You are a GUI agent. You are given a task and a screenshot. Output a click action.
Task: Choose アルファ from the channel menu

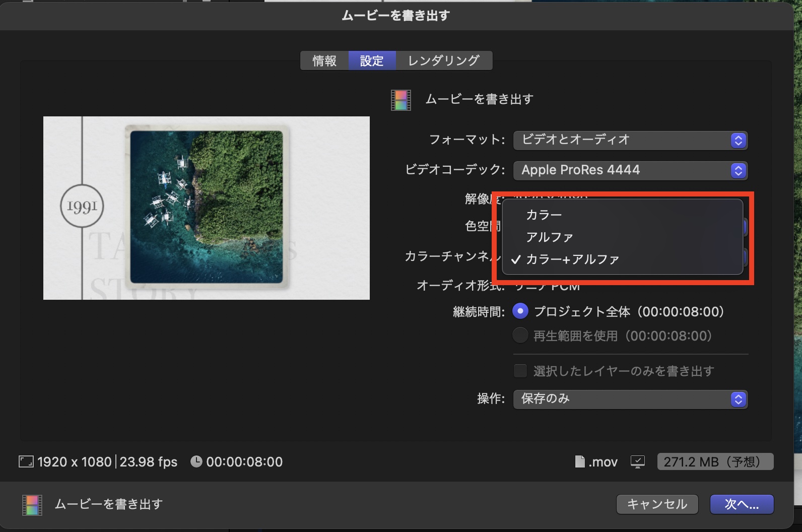coord(550,237)
